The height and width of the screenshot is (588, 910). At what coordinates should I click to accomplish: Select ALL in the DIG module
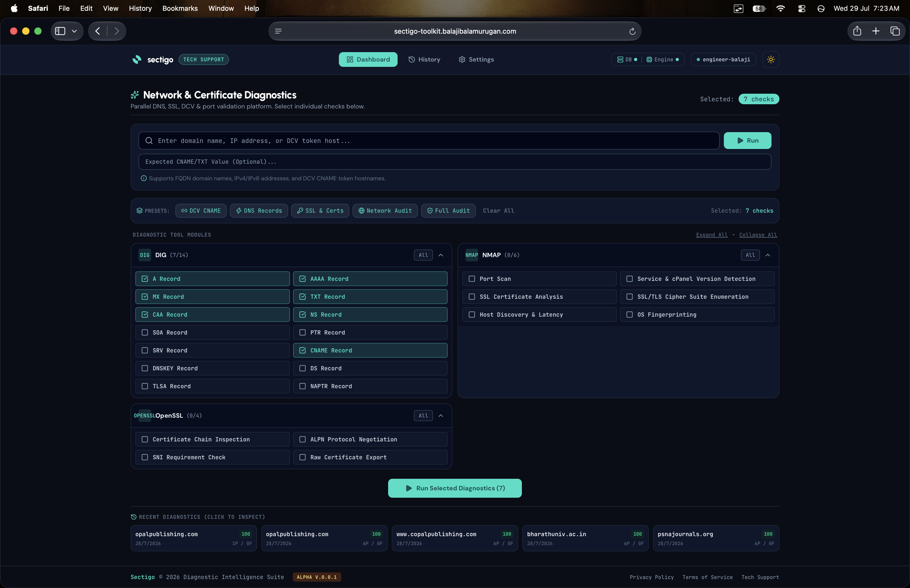coord(423,255)
